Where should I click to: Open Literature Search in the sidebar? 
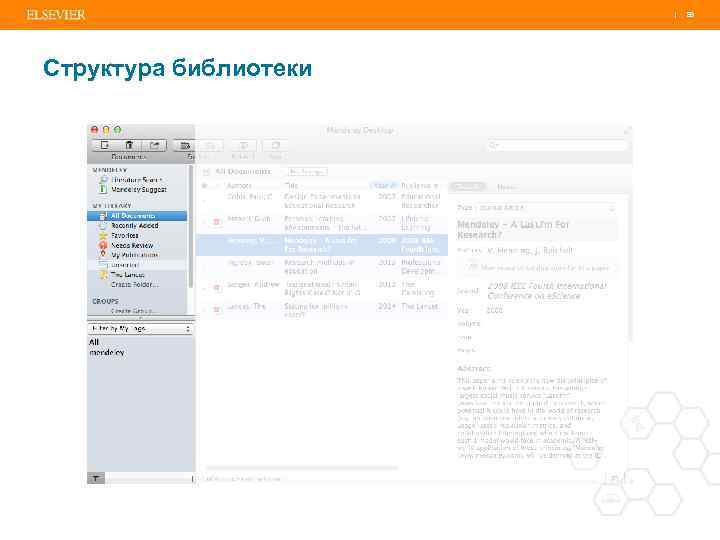pos(136,180)
